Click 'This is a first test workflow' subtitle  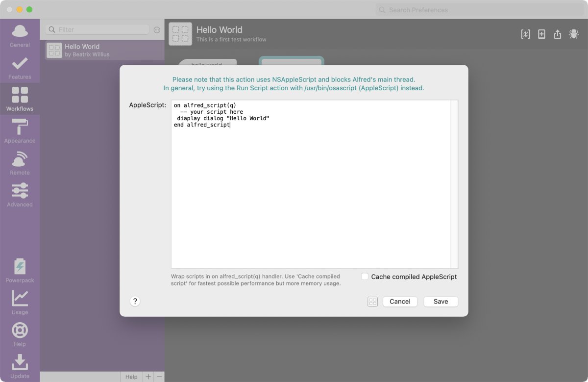[x=231, y=39]
